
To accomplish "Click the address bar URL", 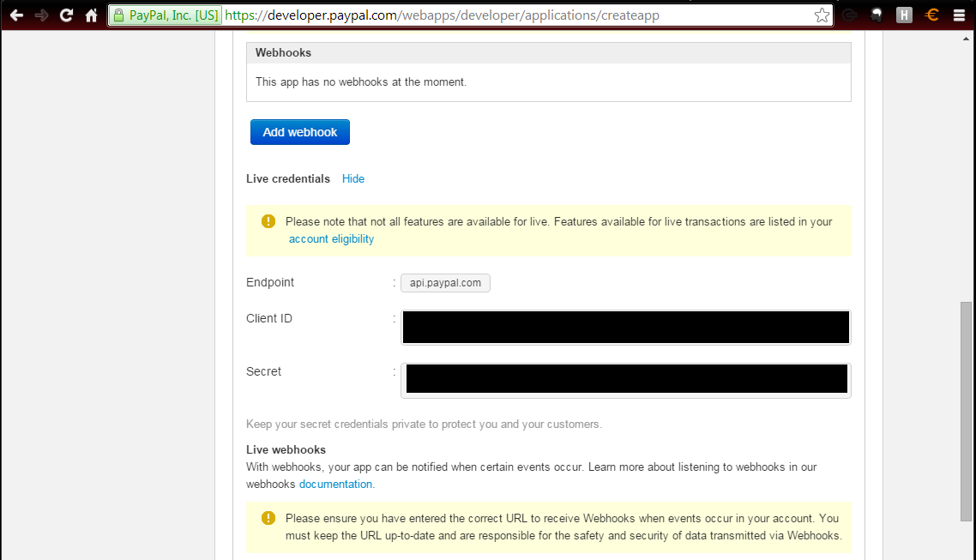I will 442,15.
